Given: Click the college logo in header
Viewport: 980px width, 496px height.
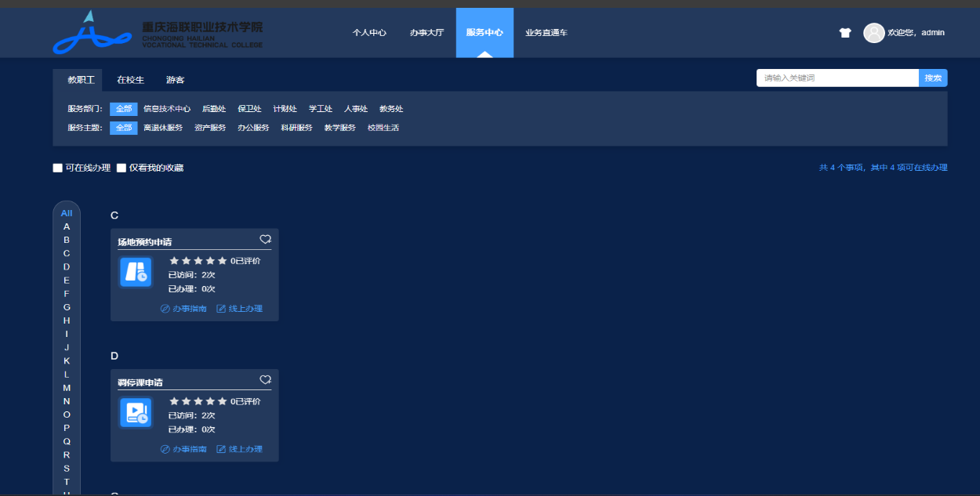Looking at the screenshot, I should (158, 33).
